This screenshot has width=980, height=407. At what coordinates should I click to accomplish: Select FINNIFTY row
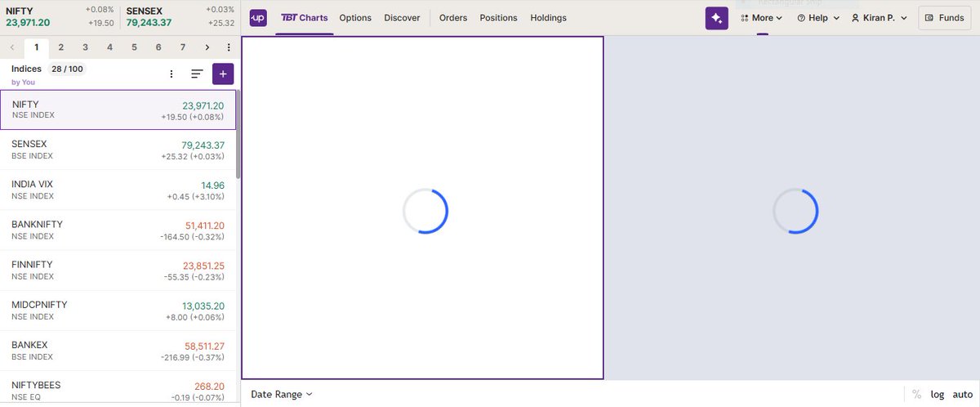click(x=118, y=270)
